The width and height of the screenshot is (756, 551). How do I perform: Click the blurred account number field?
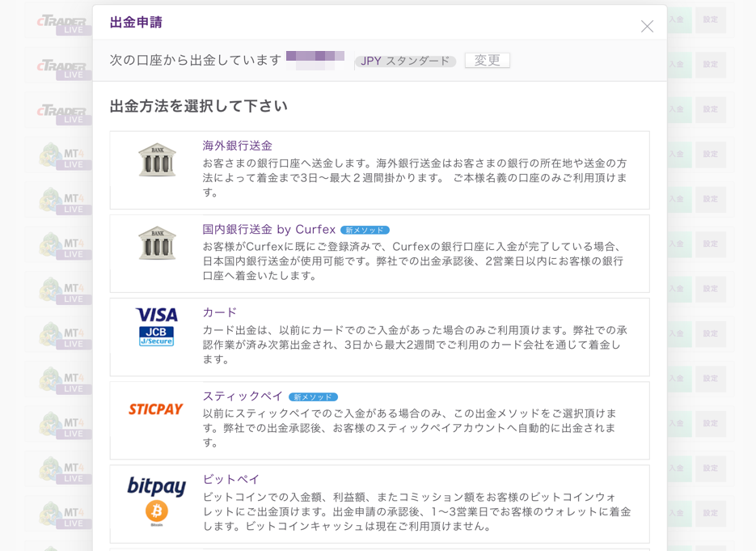point(315,60)
